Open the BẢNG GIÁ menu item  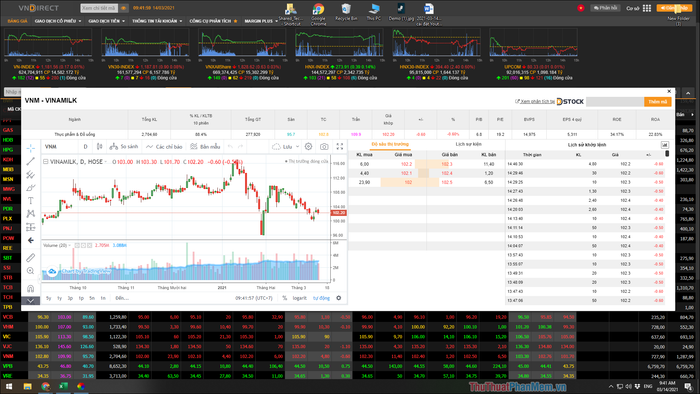tap(17, 21)
